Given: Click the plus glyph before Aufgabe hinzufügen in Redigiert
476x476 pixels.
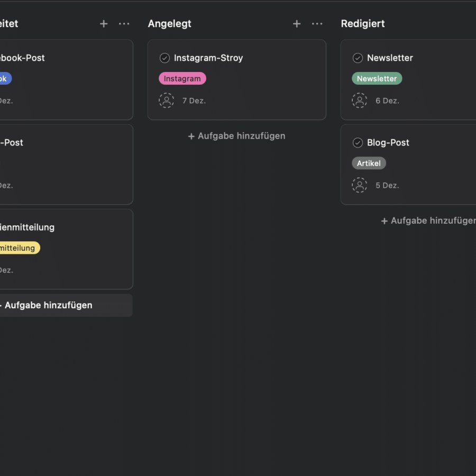Looking at the screenshot, I should (385, 221).
